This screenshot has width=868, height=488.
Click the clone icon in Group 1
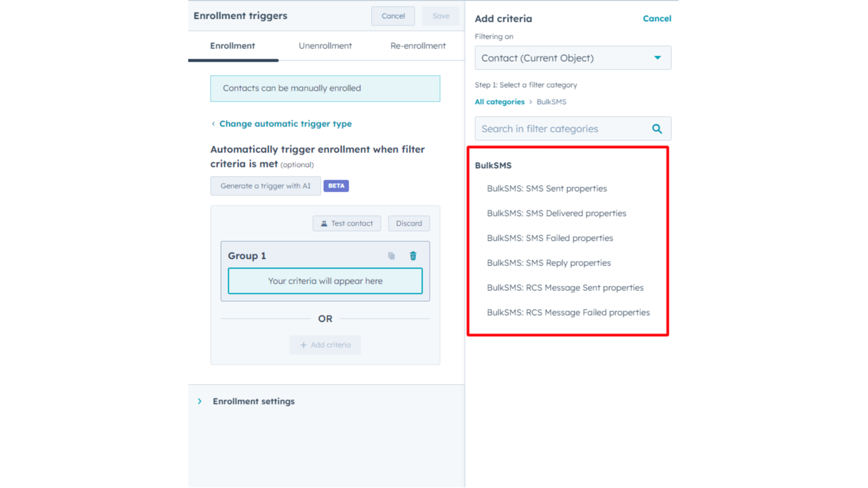(392, 256)
